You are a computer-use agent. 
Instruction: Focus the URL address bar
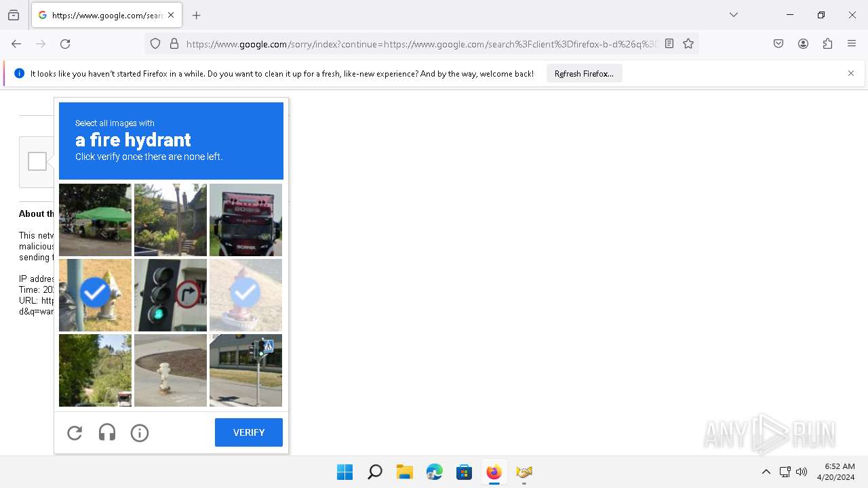click(x=420, y=43)
